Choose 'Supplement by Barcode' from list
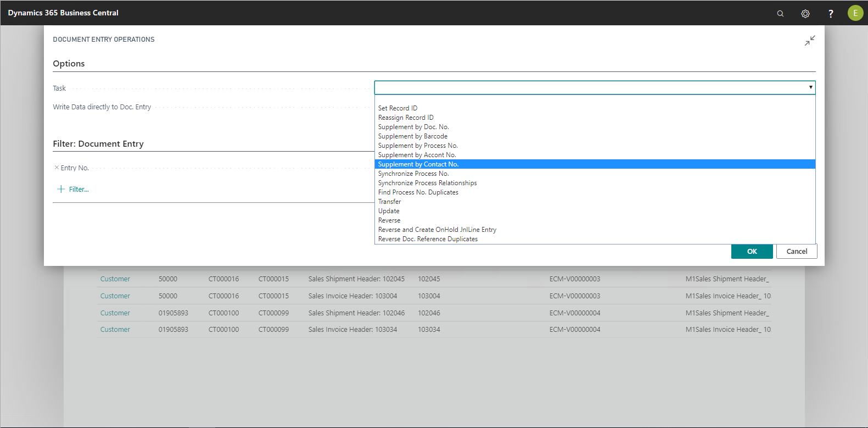The height and width of the screenshot is (428, 868). [413, 136]
